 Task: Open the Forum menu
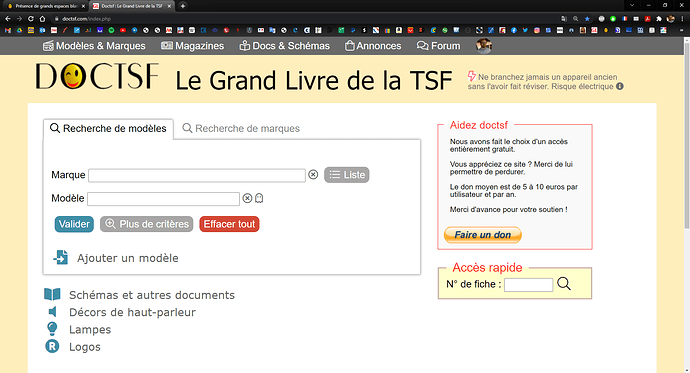438,46
